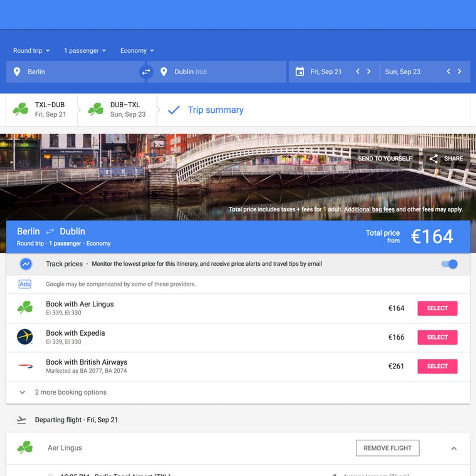476x476 pixels.
Task: Click the Dublin DUB destination field
Action: point(217,72)
